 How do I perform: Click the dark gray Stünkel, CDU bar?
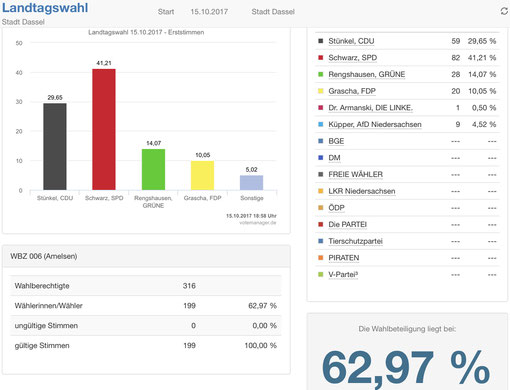click(55, 147)
